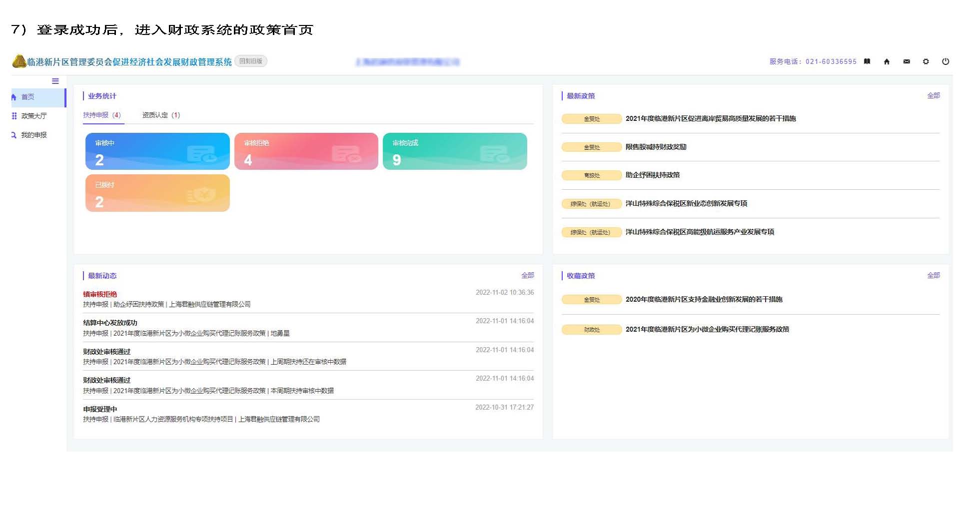Click the red 审核拒绝 statistics card
The width and height of the screenshot is (980, 517).
306,151
